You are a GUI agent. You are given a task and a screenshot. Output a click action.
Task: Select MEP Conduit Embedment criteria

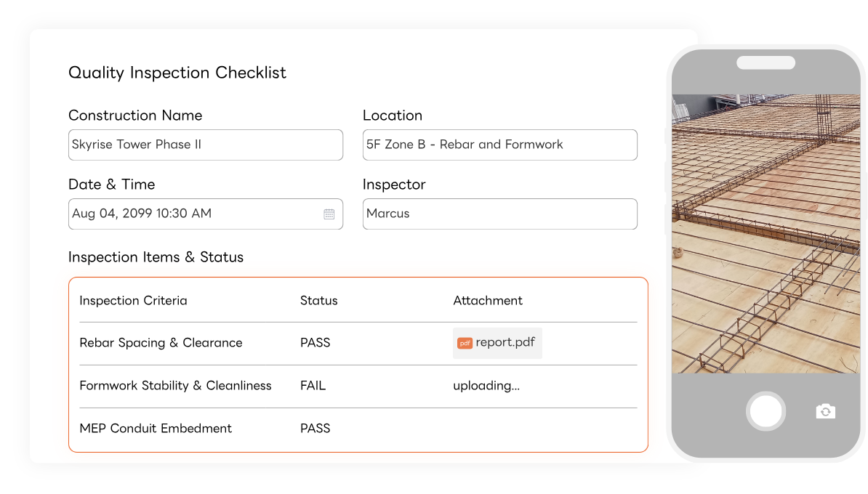tap(156, 429)
